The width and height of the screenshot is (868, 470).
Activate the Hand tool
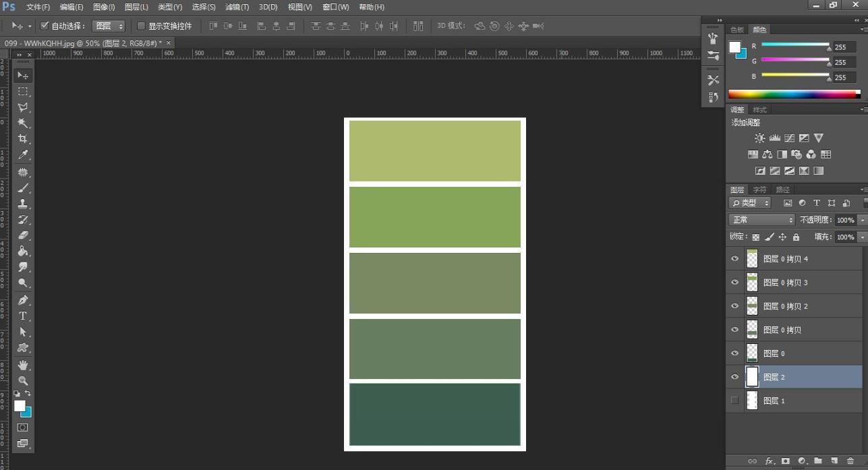click(x=23, y=365)
